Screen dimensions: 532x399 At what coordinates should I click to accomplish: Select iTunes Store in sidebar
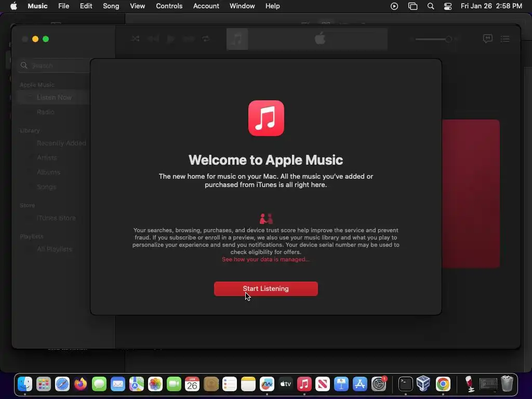point(56,218)
